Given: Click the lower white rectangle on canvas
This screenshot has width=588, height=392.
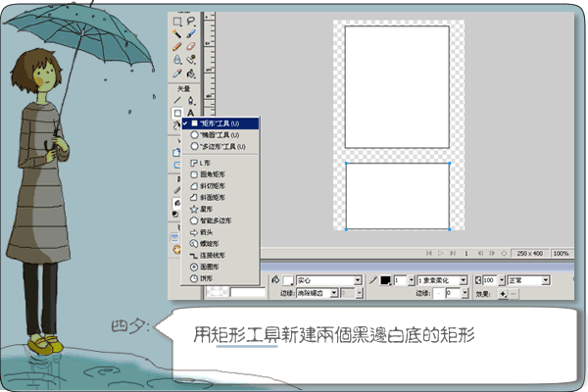Looking at the screenshot, I should [397, 196].
